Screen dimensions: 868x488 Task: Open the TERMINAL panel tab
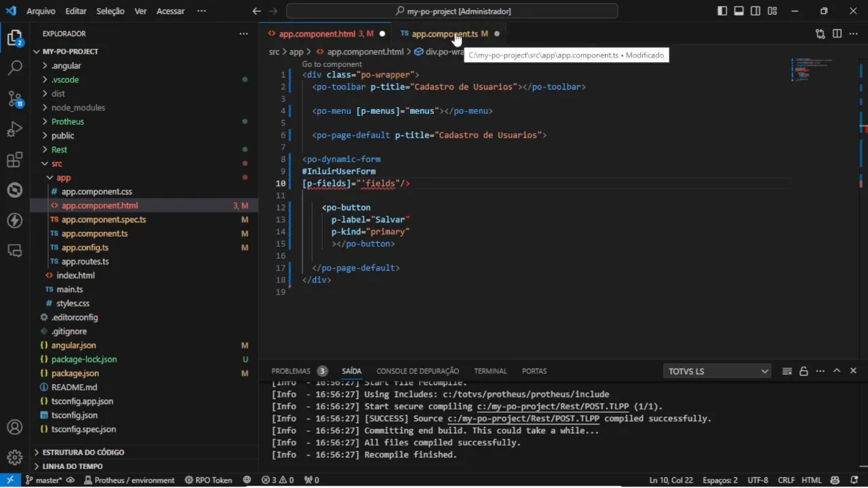490,371
